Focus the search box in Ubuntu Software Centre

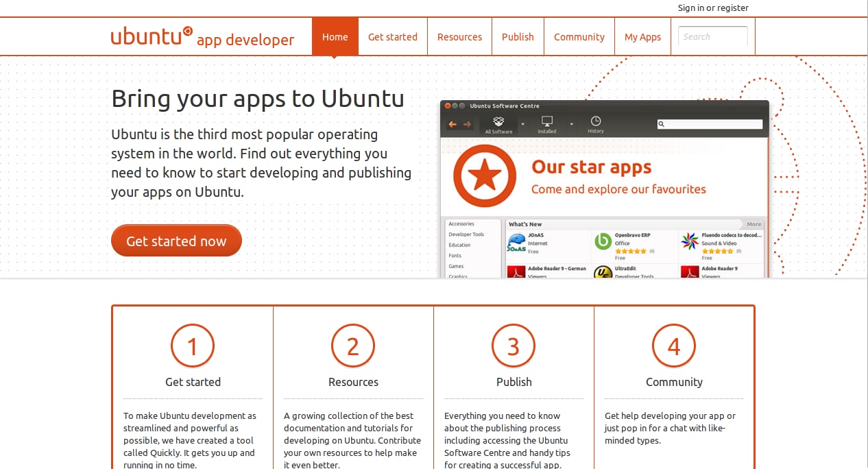click(x=710, y=124)
